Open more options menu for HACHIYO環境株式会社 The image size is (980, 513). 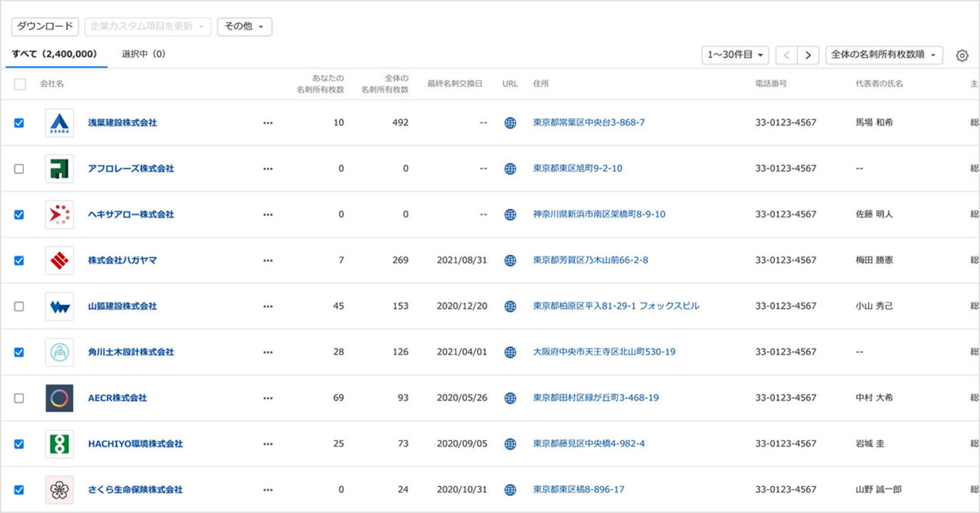click(268, 444)
